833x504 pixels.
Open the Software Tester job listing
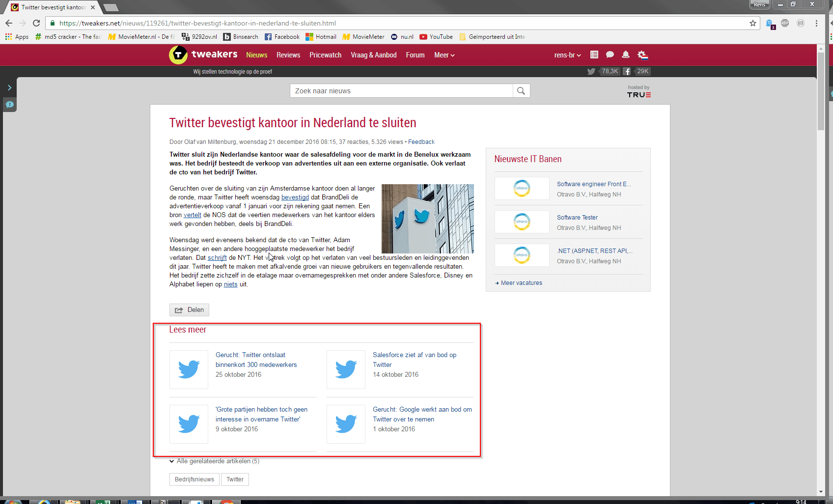tap(577, 218)
